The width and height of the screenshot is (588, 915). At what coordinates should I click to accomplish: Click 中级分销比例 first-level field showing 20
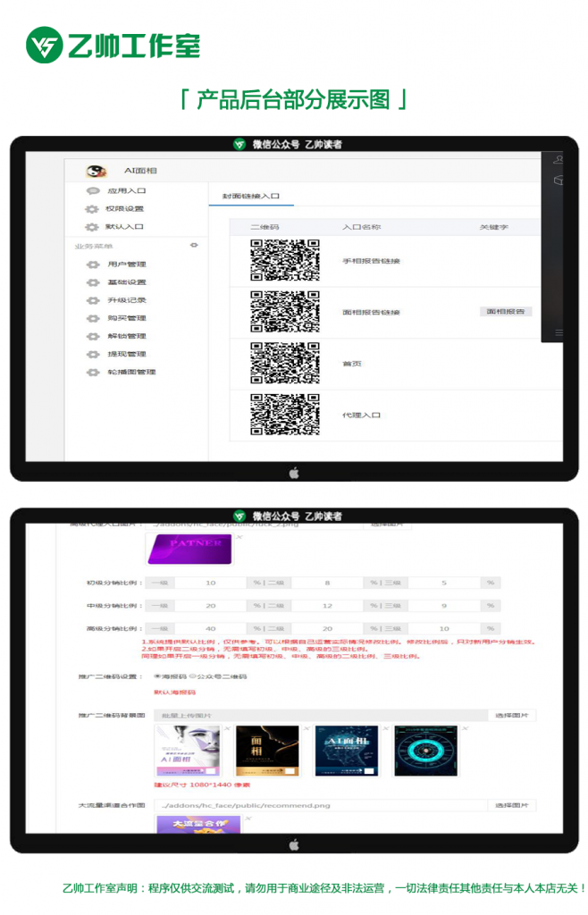[211, 606]
